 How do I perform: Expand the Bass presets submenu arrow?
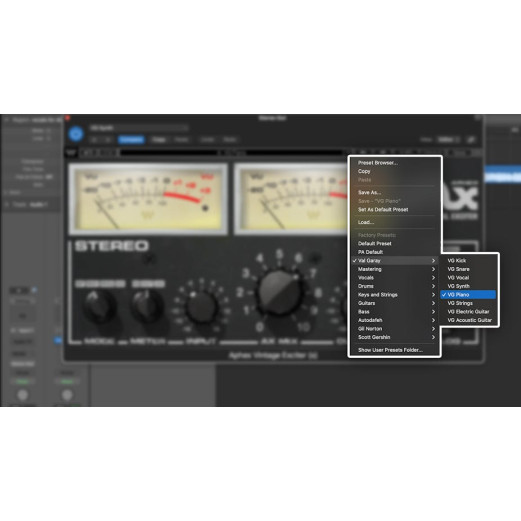pos(433,311)
